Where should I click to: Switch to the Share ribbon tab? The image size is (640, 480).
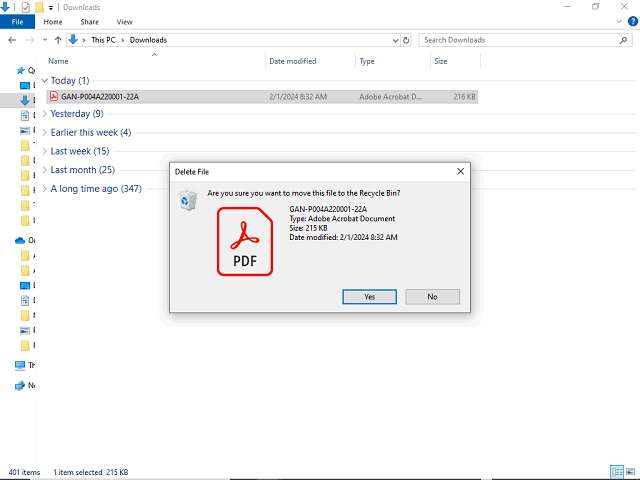click(89, 22)
